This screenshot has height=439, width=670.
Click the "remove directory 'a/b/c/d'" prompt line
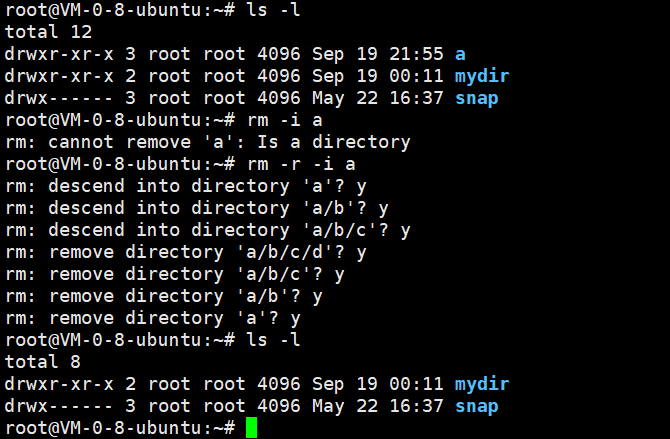[x=186, y=253]
